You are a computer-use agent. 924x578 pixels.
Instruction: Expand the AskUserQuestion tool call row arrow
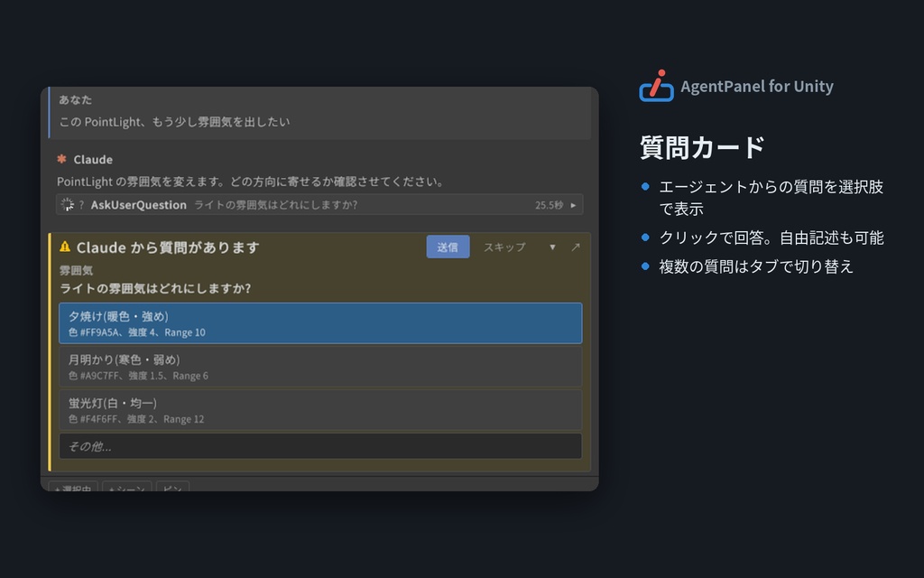point(573,205)
